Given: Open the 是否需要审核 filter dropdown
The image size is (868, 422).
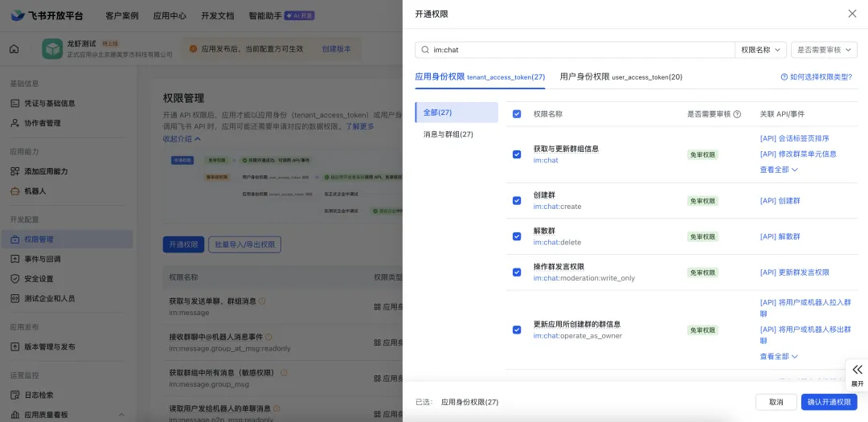Looking at the screenshot, I should [x=824, y=50].
